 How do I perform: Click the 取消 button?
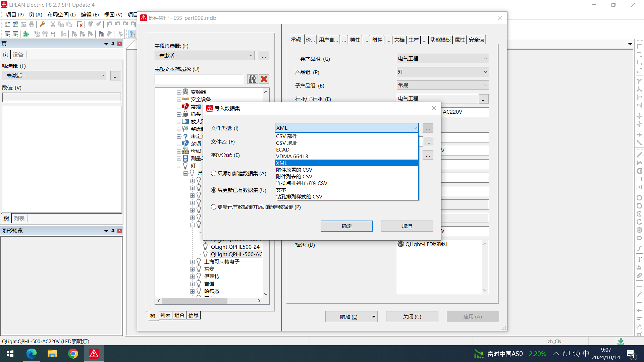pyautogui.click(x=407, y=226)
